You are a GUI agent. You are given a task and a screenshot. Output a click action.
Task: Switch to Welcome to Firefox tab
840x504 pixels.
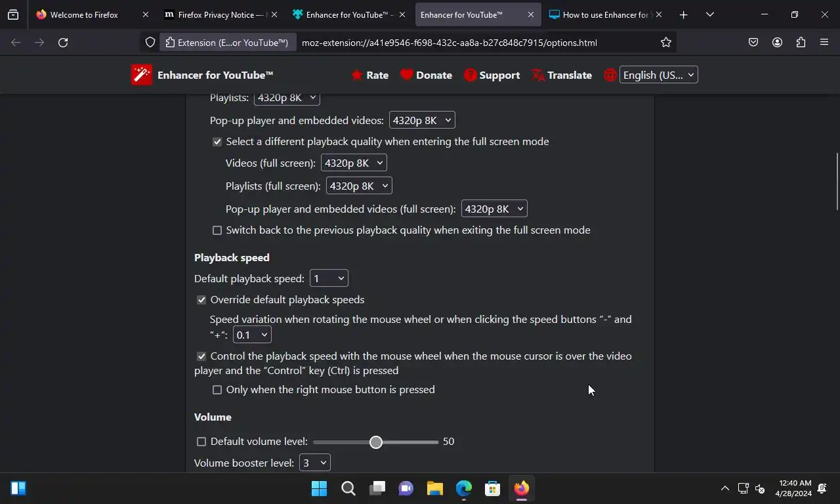83,14
